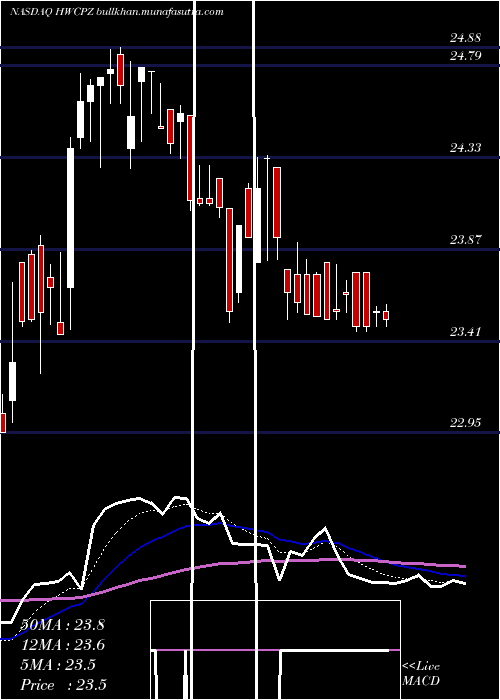Select the 5MA : 23.5 legend entry
The width and height of the screenshot is (500, 700).
pyautogui.click(x=58, y=665)
